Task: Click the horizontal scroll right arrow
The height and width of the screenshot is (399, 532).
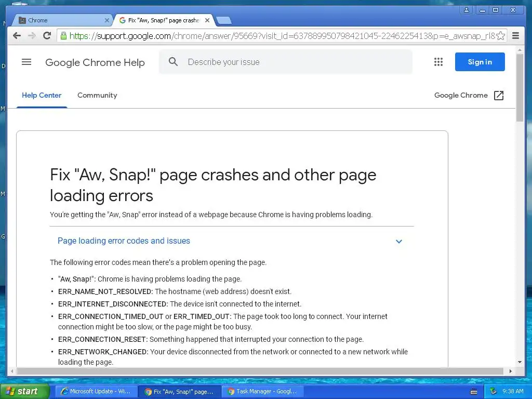Action: click(x=511, y=371)
